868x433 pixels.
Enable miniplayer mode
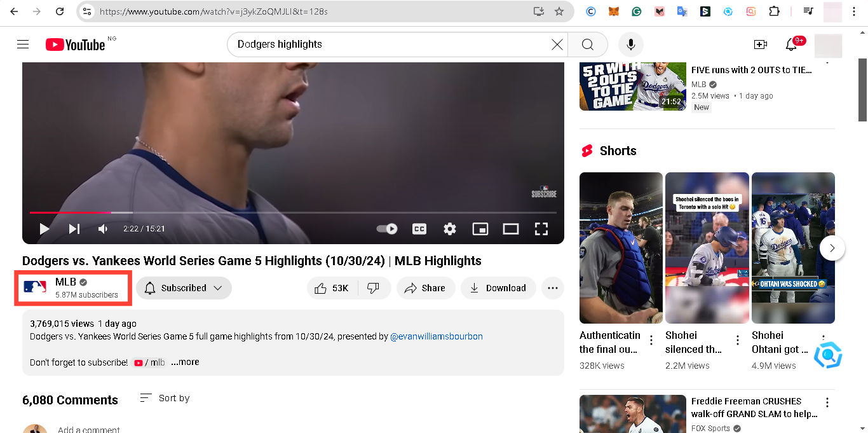[x=480, y=229]
